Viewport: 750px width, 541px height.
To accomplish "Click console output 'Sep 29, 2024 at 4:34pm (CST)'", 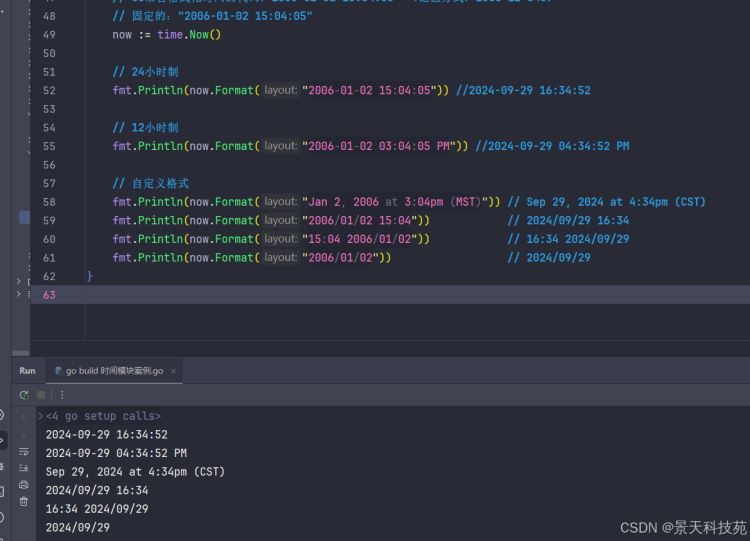I will 135,472.
